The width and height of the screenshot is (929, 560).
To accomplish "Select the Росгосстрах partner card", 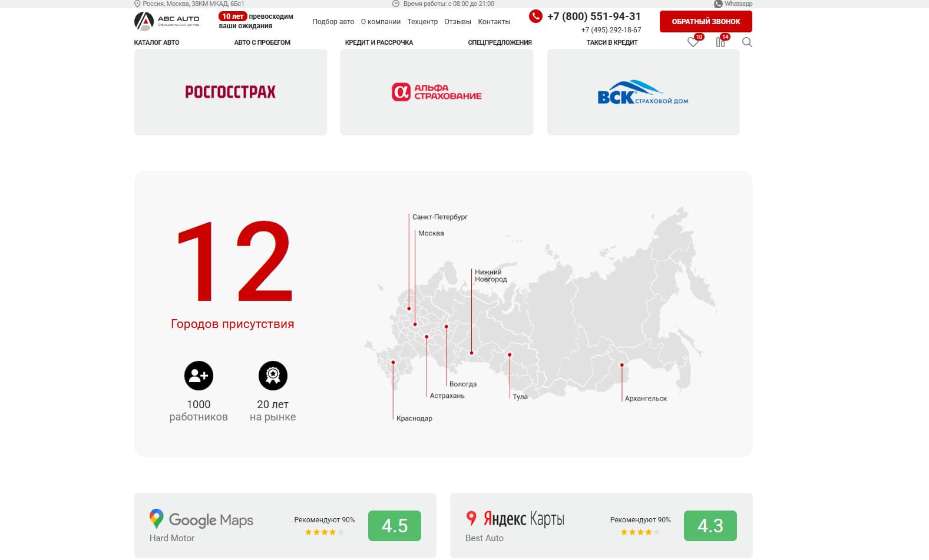I will pyautogui.click(x=230, y=92).
